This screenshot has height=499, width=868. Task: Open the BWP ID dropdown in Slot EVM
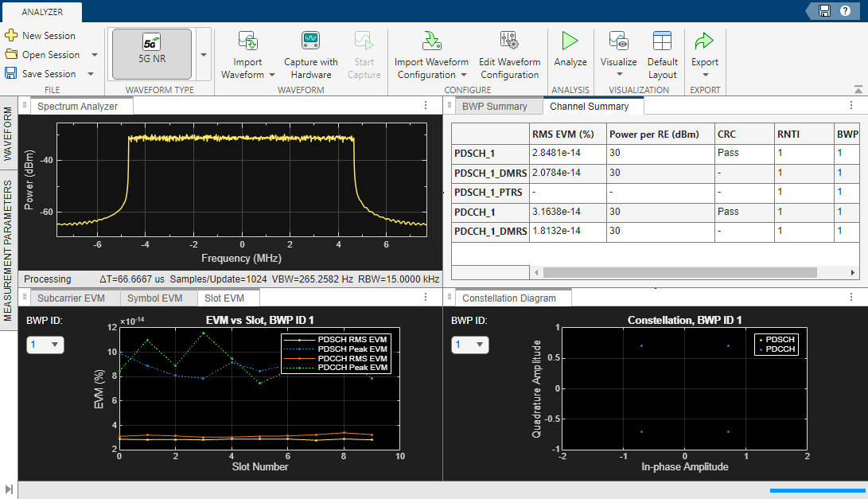tap(45, 345)
